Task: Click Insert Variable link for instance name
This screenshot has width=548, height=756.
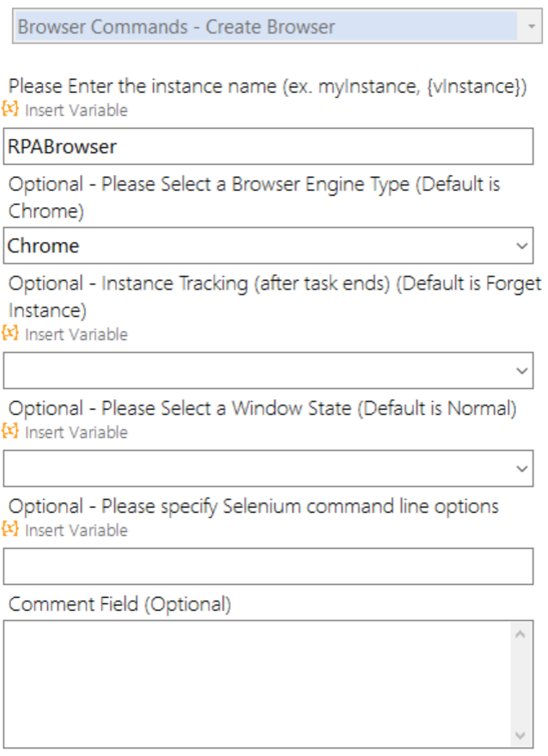Action: click(x=76, y=111)
